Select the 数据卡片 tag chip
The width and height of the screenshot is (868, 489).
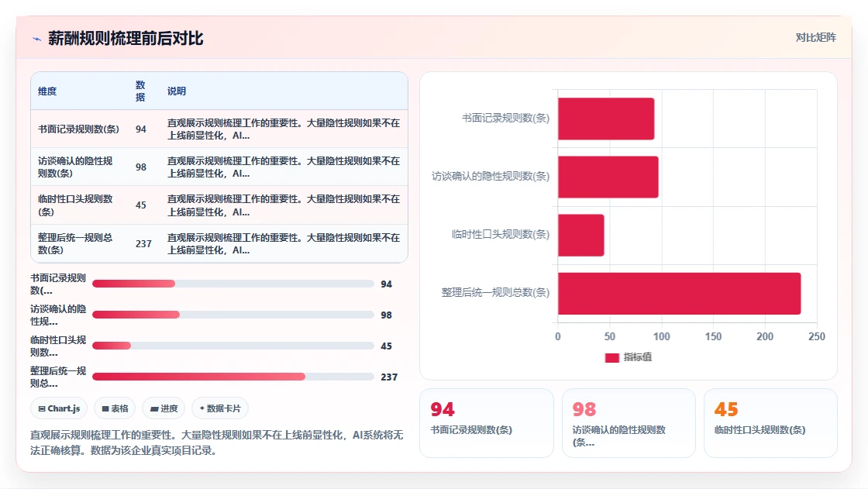(220, 408)
